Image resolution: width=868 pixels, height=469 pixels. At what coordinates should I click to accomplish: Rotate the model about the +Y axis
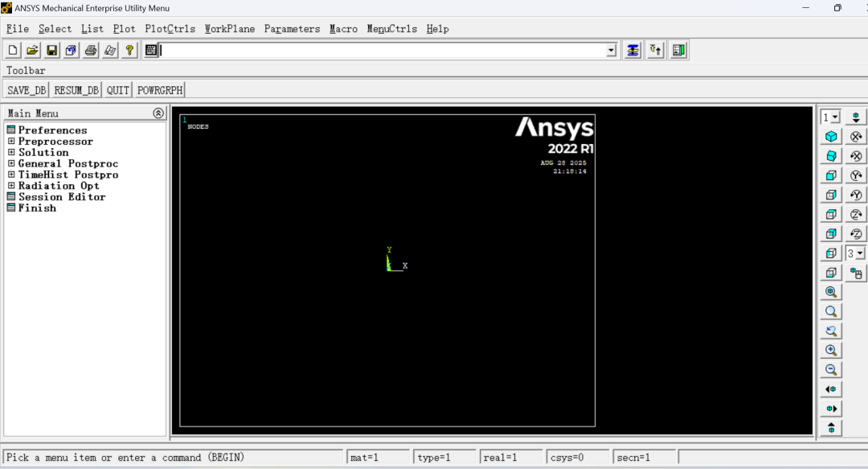click(x=856, y=175)
